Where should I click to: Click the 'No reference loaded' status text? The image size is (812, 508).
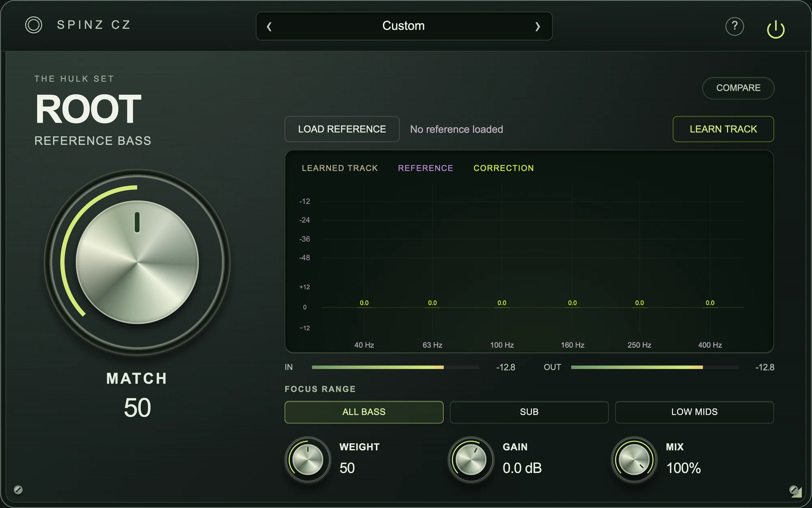[456, 129]
